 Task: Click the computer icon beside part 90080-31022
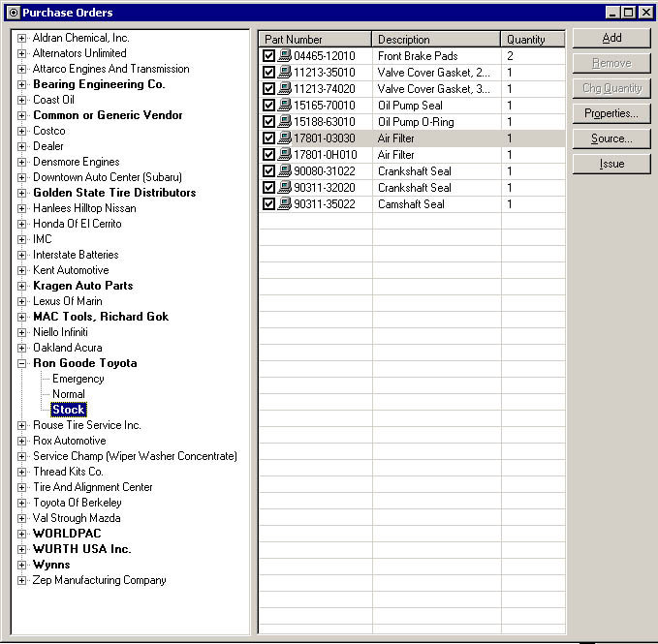click(285, 170)
